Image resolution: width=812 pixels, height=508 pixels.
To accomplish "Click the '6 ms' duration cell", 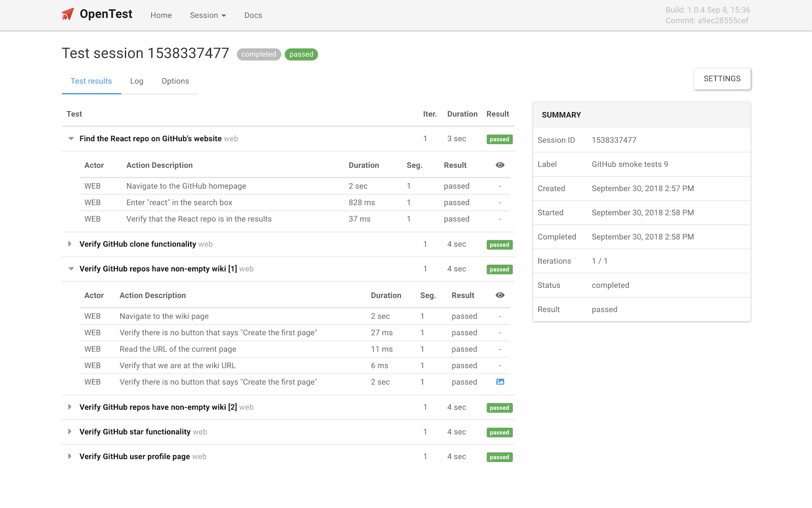I will tap(380, 366).
